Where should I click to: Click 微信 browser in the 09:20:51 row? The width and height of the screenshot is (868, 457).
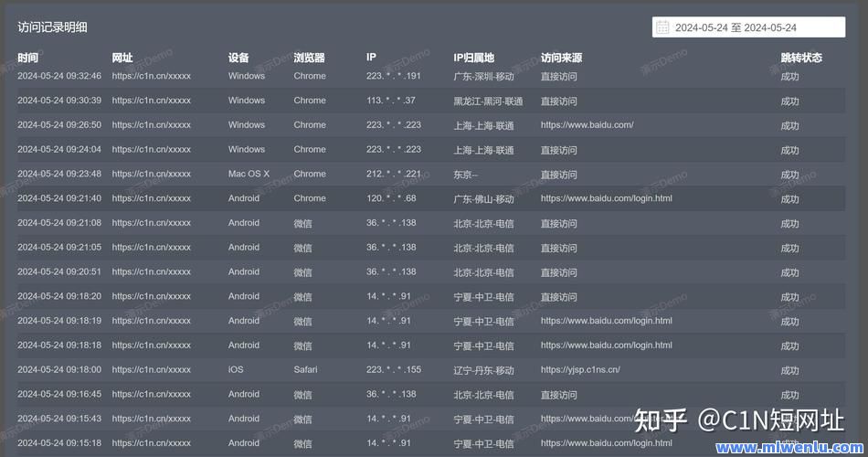click(x=302, y=272)
